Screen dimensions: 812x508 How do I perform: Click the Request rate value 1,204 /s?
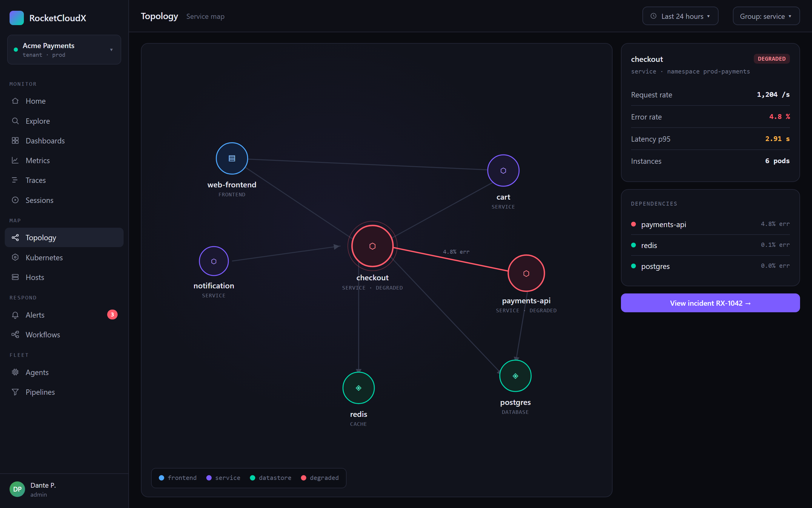773,94
